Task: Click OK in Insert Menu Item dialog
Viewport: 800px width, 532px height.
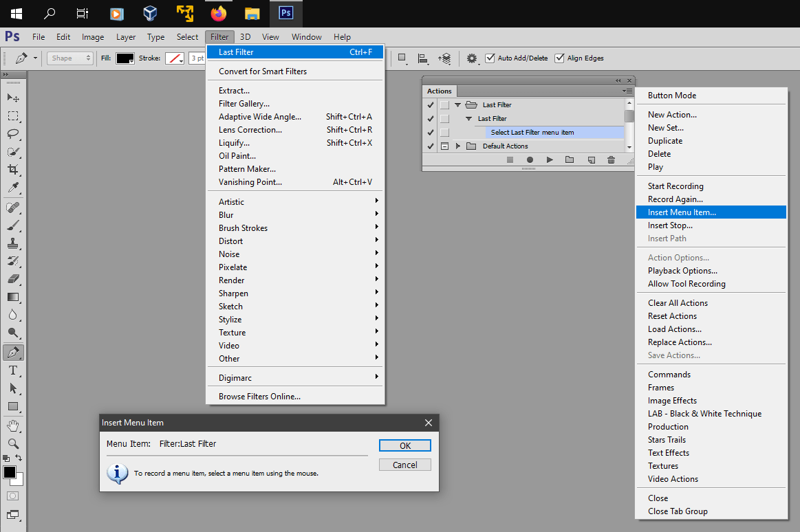Action: (x=405, y=446)
